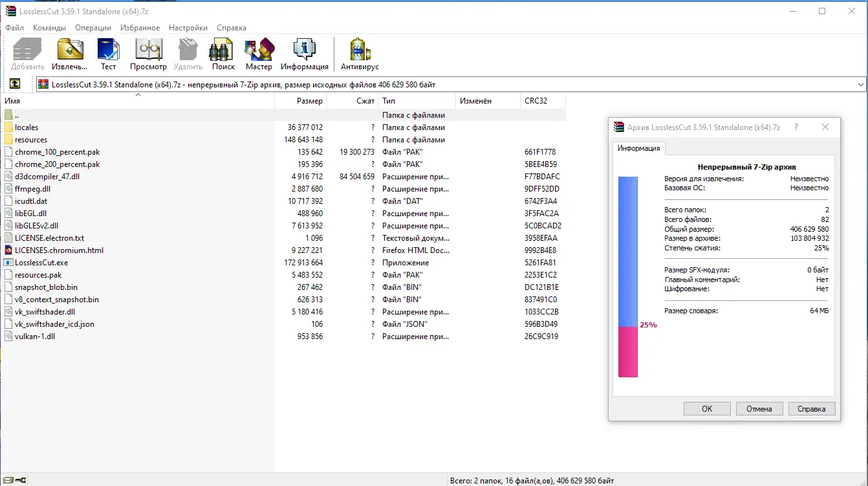868x486 pixels.
Task: Go up one folder level button
Action: point(15,84)
